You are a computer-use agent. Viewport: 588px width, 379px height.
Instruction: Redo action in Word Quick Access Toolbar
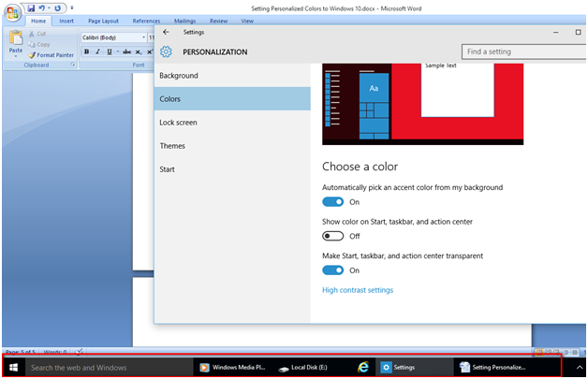coord(57,8)
